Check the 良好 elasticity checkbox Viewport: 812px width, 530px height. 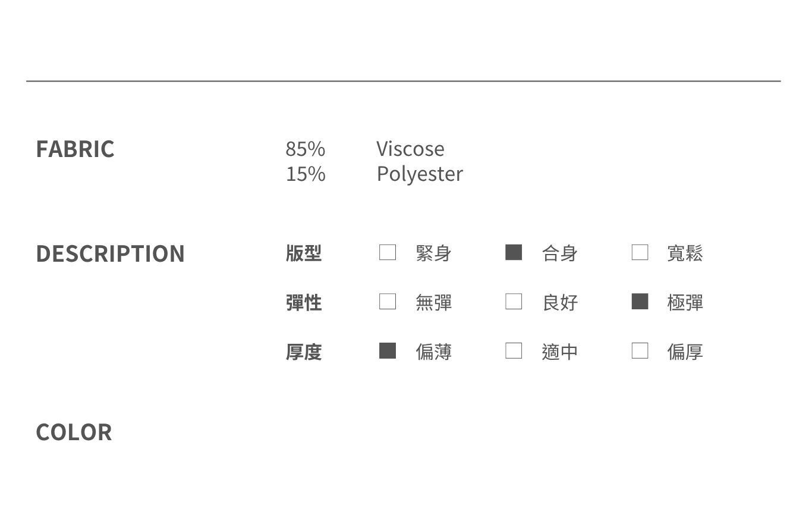(x=514, y=302)
